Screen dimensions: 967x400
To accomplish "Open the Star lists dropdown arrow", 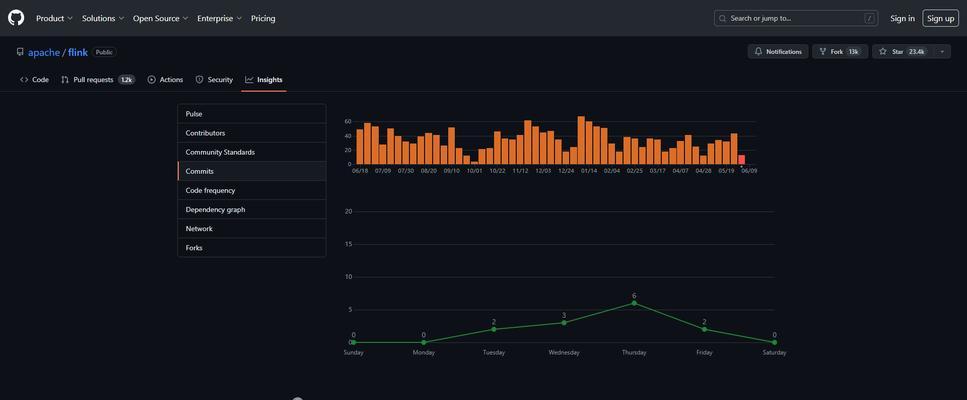I will pos(942,52).
